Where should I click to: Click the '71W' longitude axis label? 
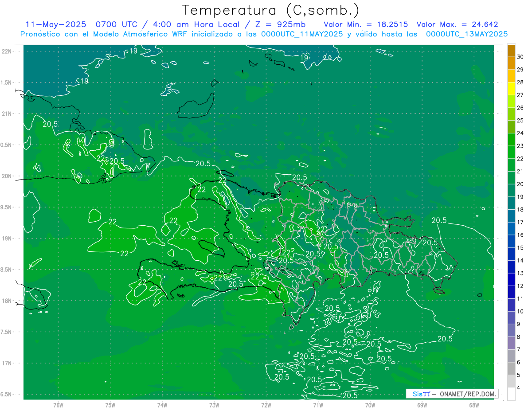[x=318, y=405]
